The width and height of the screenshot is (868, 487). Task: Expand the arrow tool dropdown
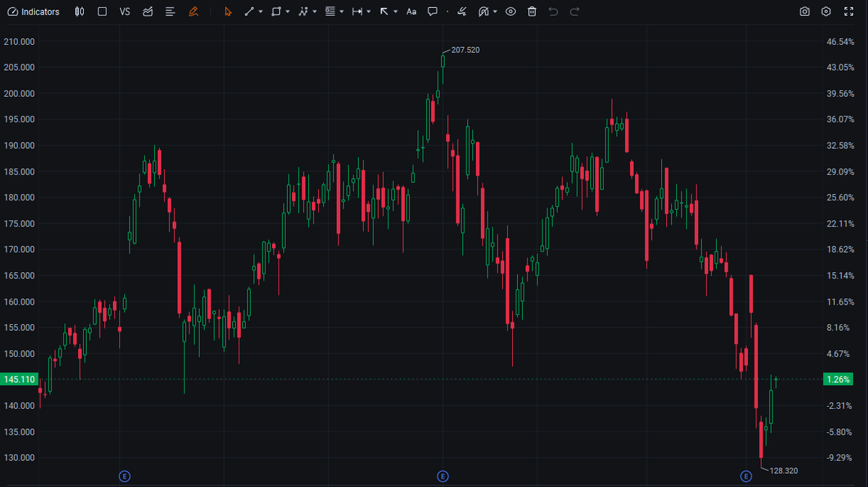[396, 12]
